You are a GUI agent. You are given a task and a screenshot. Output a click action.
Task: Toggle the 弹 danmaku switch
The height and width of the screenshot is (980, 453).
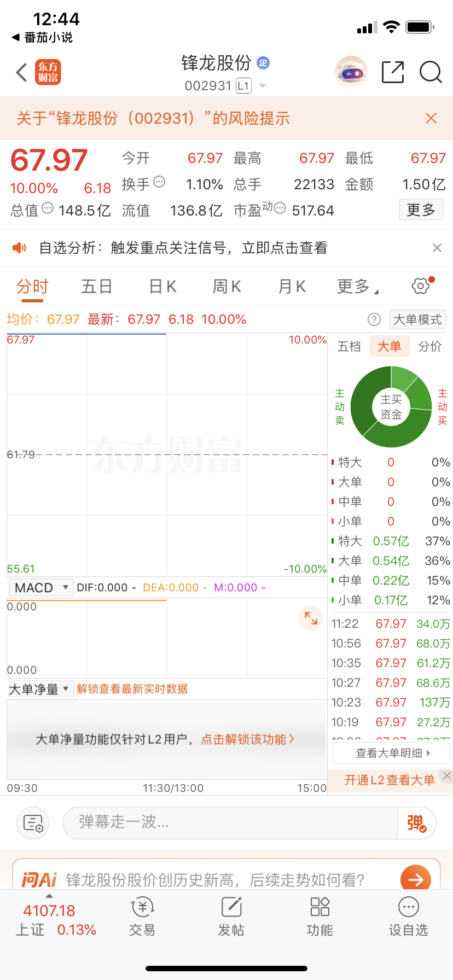416,823
